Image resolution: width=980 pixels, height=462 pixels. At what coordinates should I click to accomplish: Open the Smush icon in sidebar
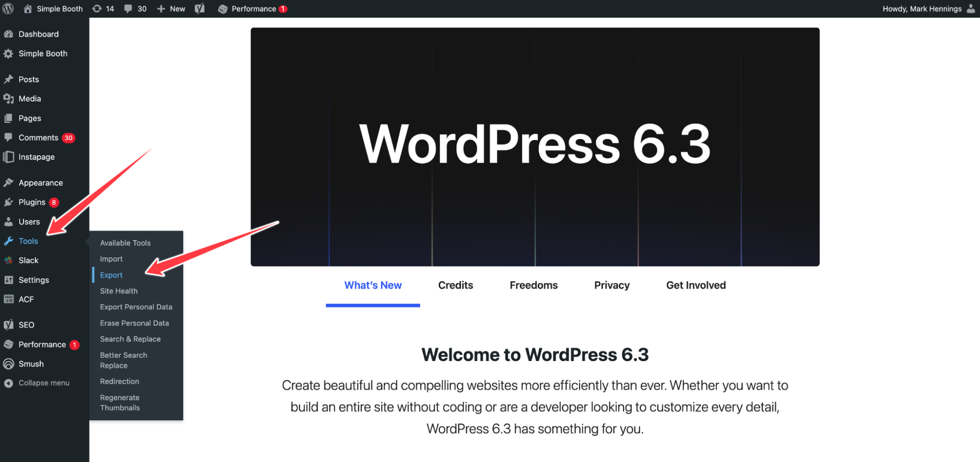click(8, 364)
